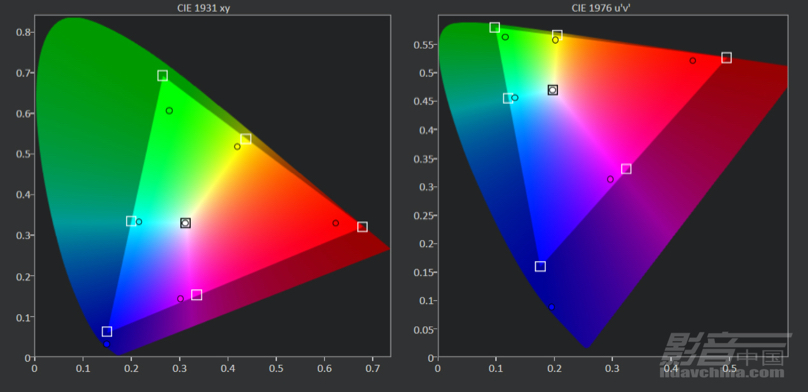Viewport: 808px width, 392px height.
Task: Select blue measured dot in CIE 1976 chart
Action: pyautogui.click(x=551, y=307)
